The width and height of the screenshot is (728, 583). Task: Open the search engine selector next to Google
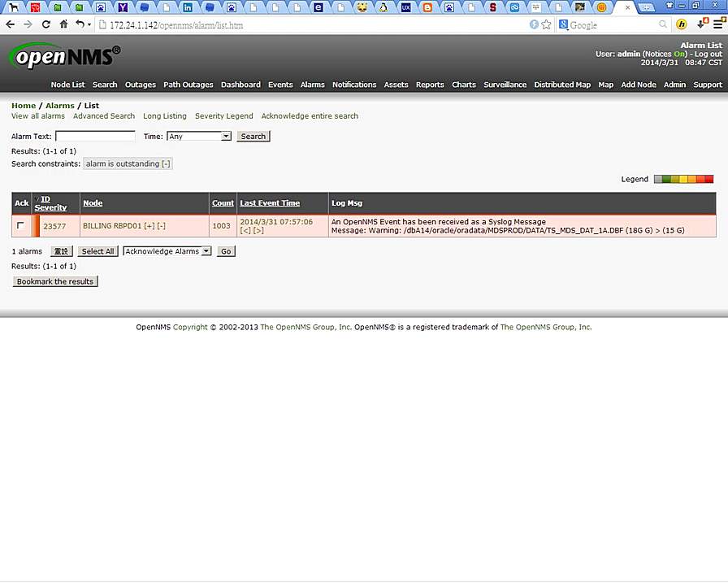pyautogui.click(x=563, y=24)
